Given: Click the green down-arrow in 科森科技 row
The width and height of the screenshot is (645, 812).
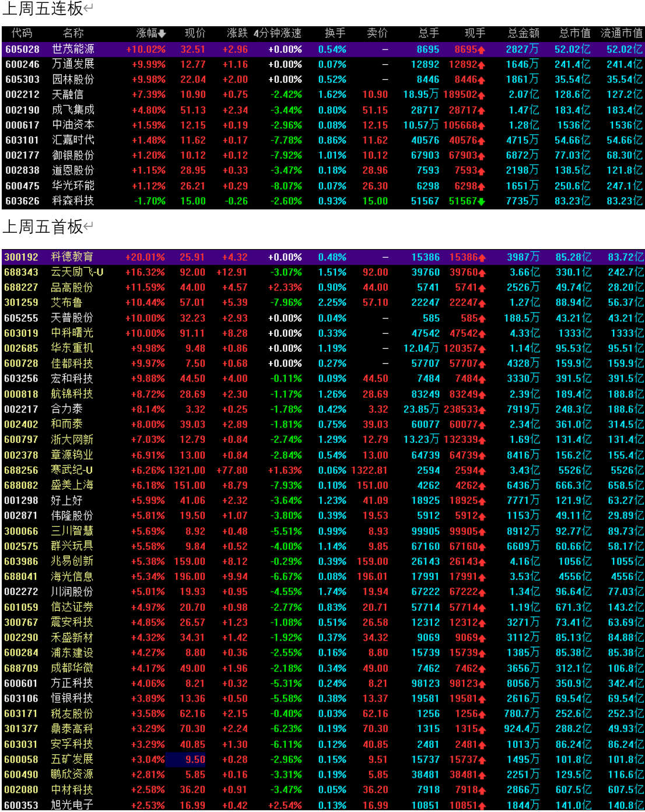Looking at the screenshot, I should point(482,202).
